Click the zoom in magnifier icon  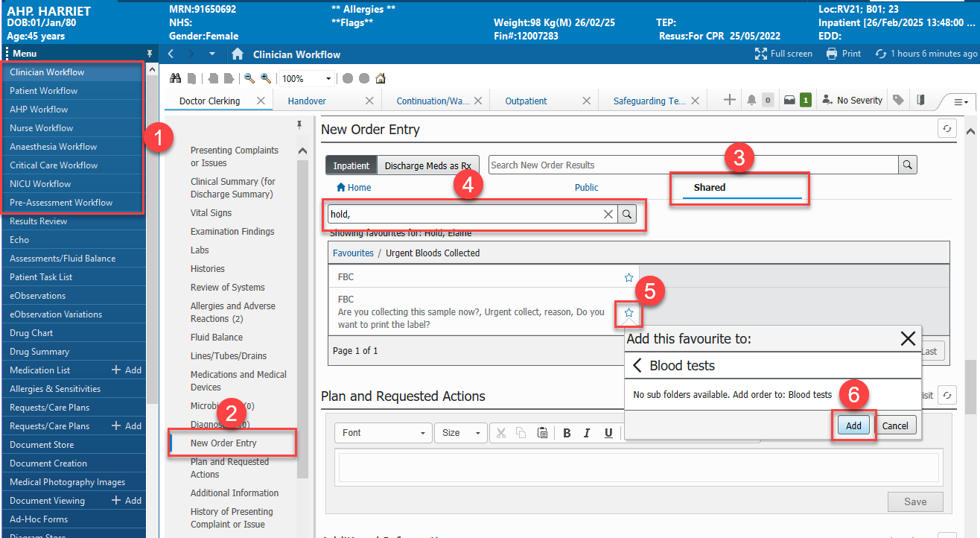tap(265, 78)
